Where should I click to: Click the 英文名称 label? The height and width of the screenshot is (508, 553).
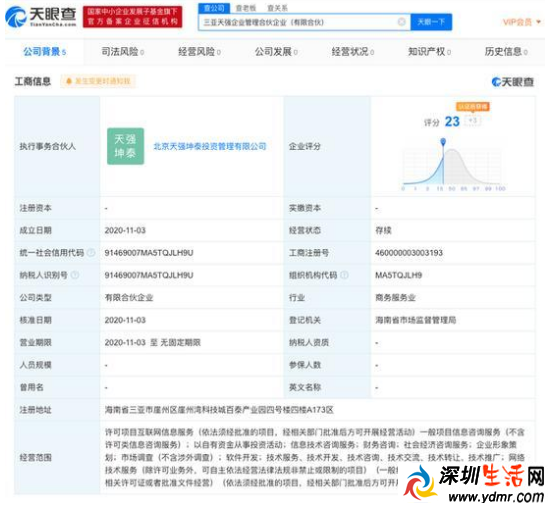[x=305, y=387]
